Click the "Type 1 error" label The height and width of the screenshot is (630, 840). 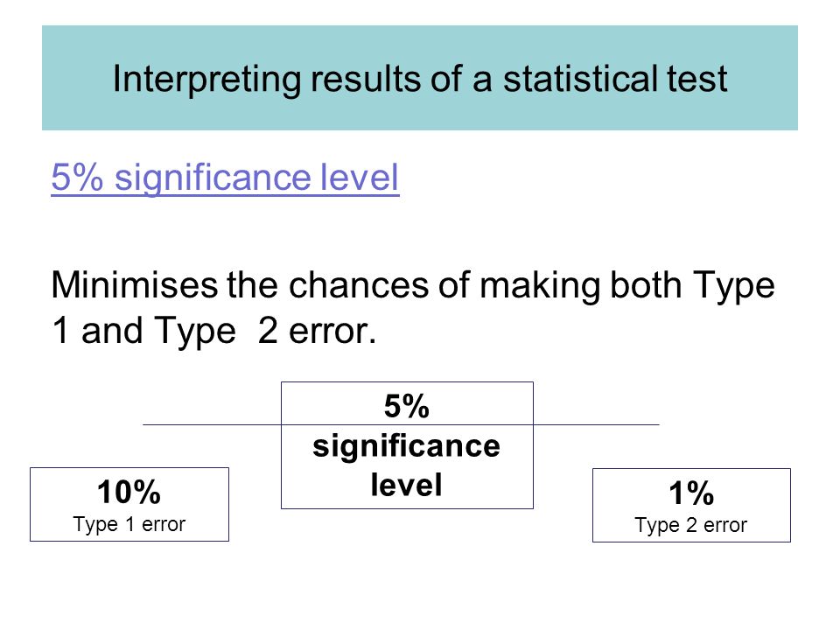click(x=129, y=524)
